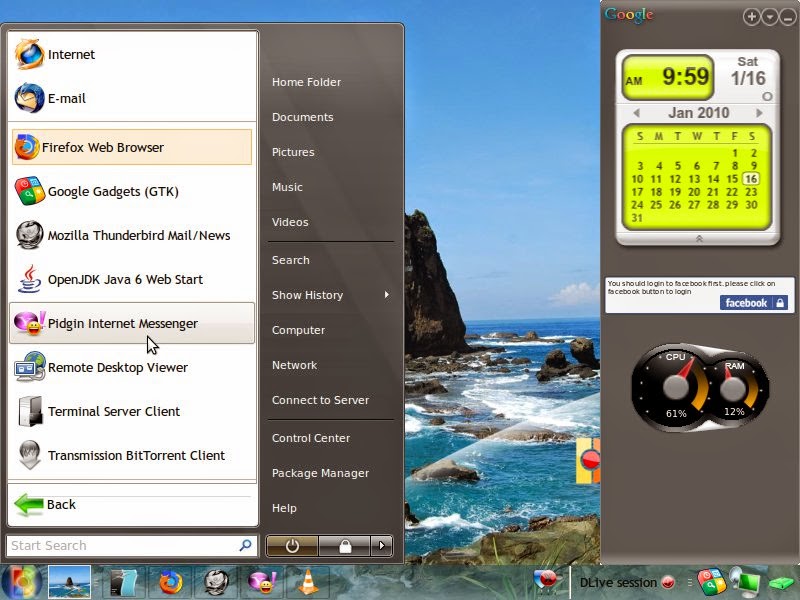This screenshot has width=800, height=600.
Task: Minimize the Google gadgets sidebar
Action: [x=786, y=16]
